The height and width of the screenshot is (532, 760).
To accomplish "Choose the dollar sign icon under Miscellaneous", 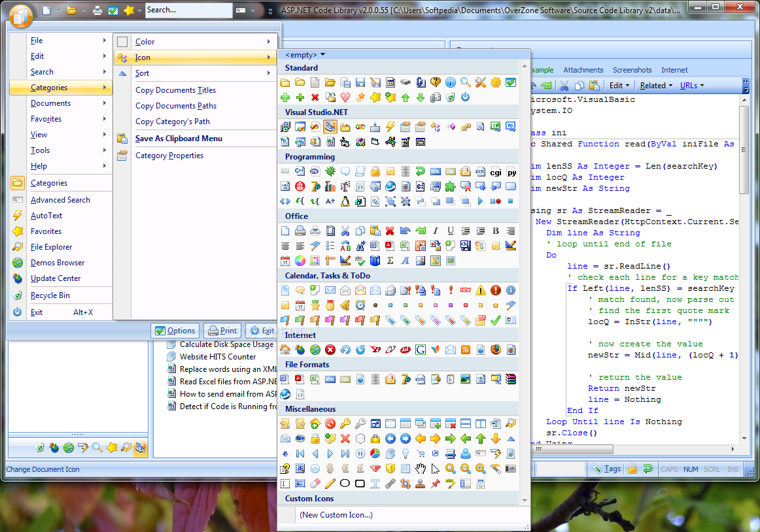I will [330, 469].
